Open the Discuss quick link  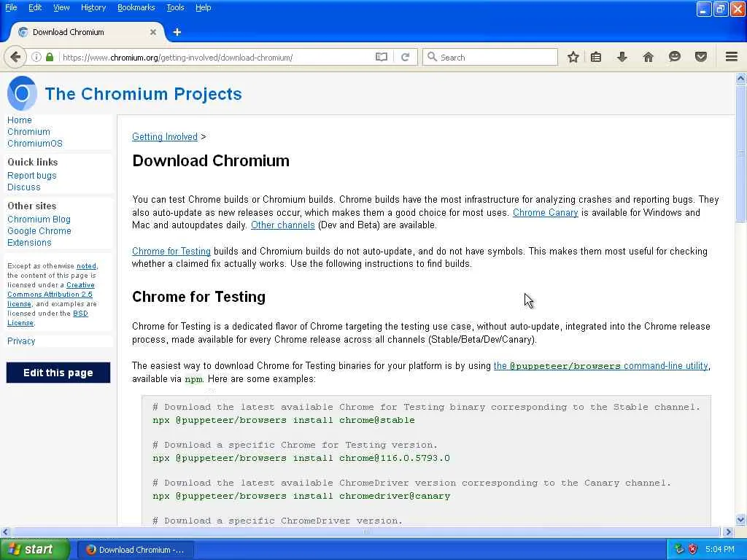click(24, 187)
